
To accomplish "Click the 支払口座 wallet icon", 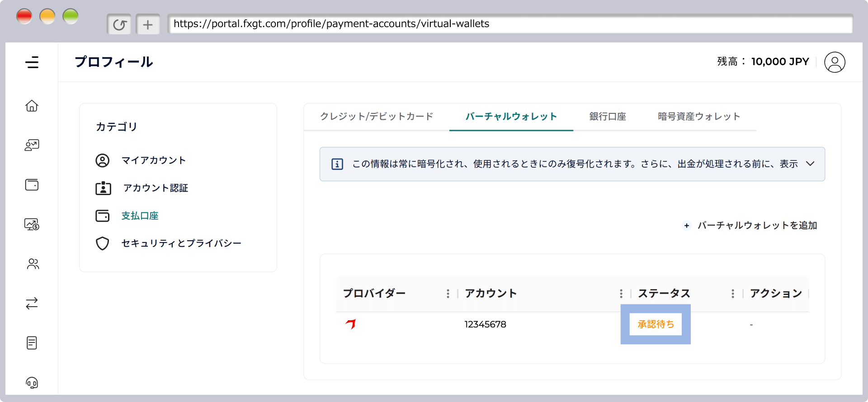I will [x=103, y=216].
